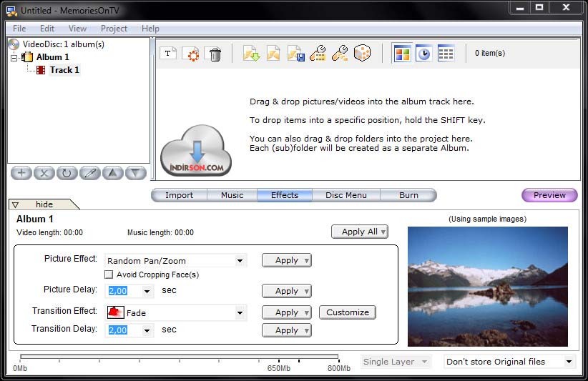This screenshot has height=381, width=588.
Task: Close the MemoriesOnTV window
Action: (567, 7)
